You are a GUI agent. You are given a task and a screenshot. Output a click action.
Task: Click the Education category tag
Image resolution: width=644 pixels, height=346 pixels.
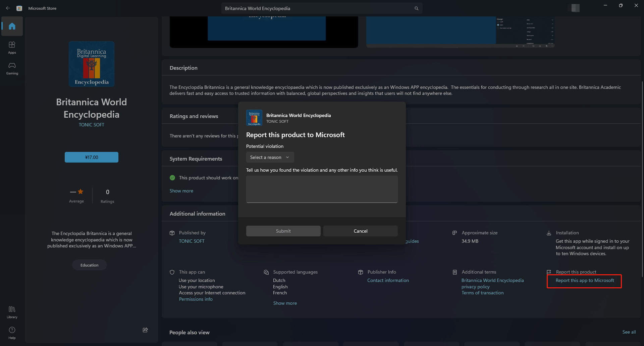click(90, 265)
